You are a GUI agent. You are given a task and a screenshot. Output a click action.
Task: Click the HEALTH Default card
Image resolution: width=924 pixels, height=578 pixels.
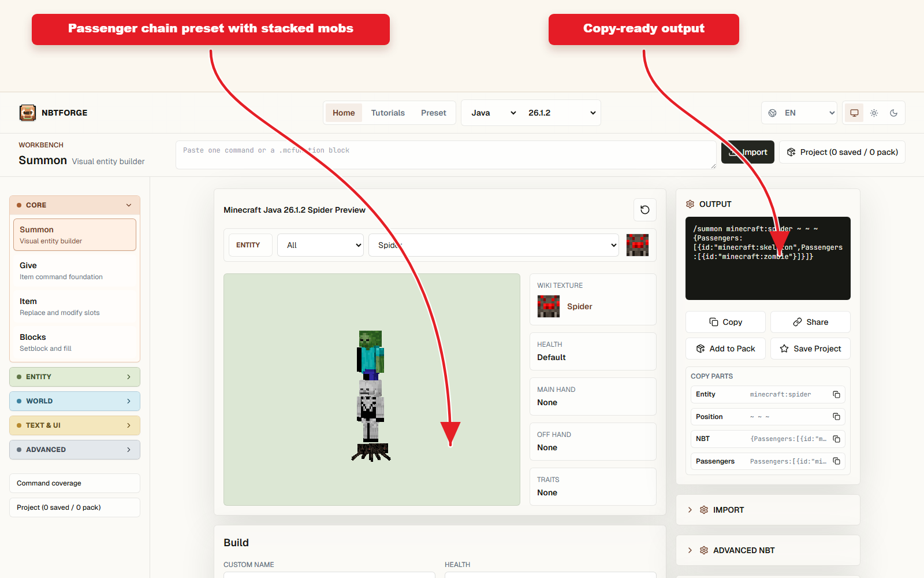[593, 351]
